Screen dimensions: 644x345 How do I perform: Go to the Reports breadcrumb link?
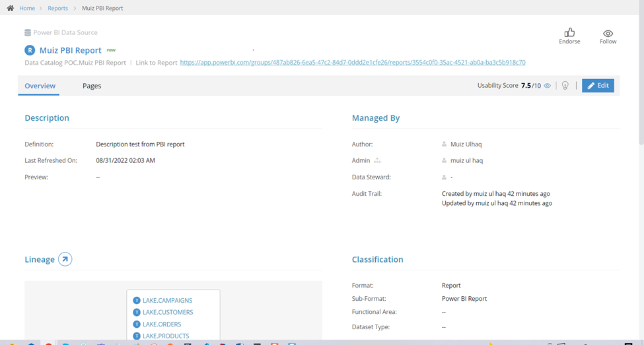57,8
